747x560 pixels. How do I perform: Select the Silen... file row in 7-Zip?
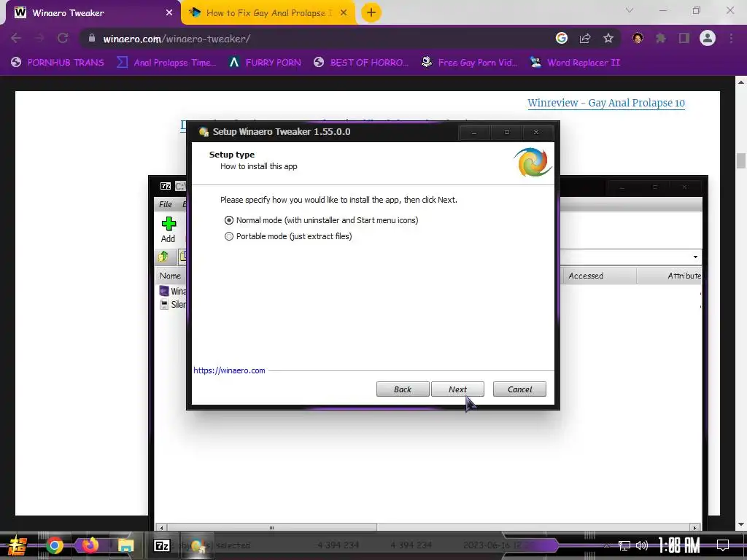coord(172,304)
